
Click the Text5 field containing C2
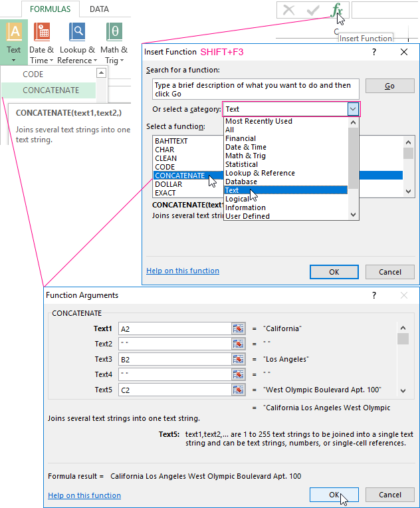point(175,390)
